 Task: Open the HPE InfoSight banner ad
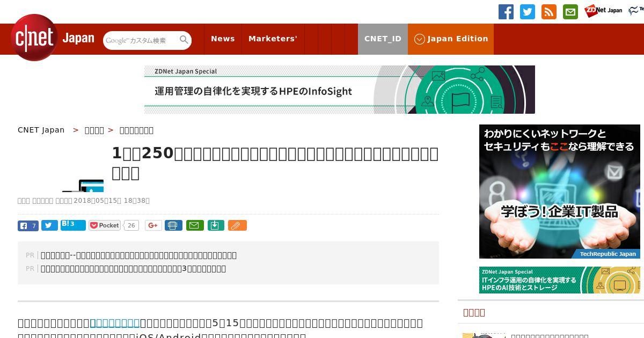pyautogui.click(x=340, y=90)
